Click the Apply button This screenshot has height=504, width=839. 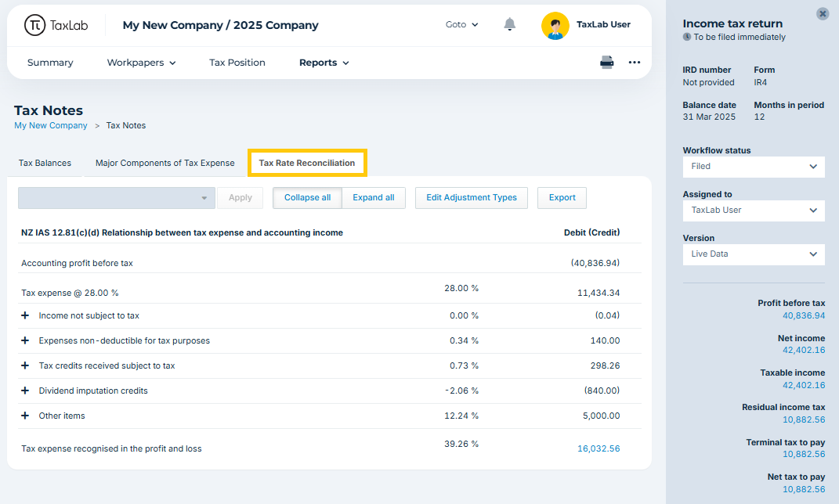(240, 198)
